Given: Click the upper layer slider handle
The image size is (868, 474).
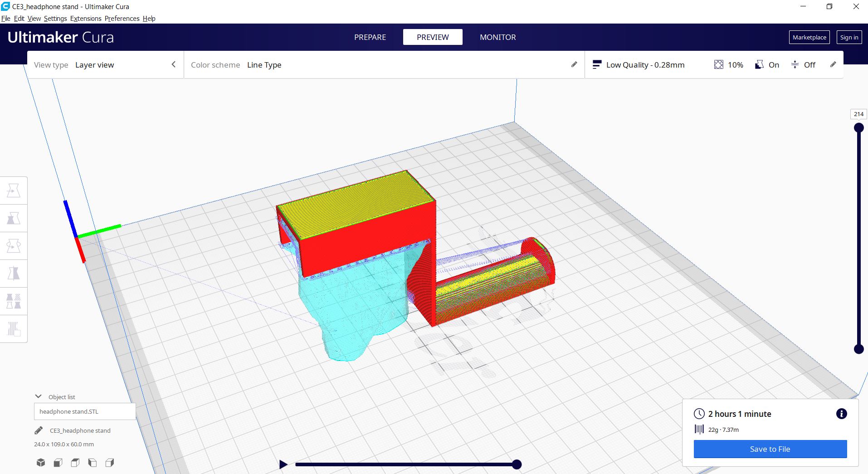Looking at the screenshot, I should click(x=858, y=128).
